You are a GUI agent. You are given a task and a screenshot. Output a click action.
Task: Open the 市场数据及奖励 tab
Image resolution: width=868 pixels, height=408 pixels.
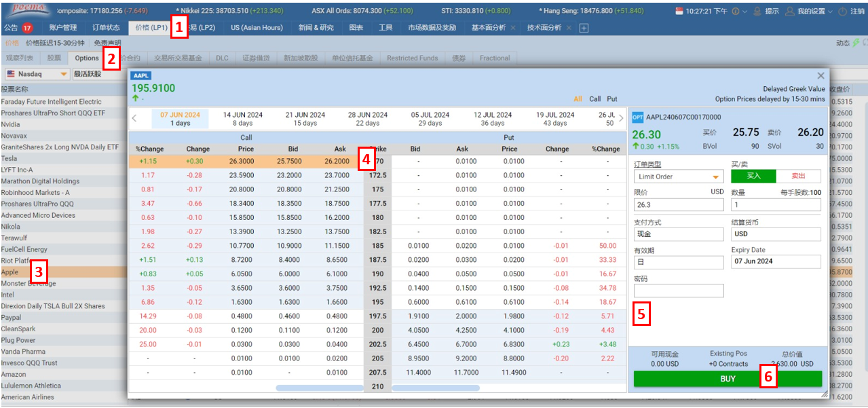click(432, 28)
